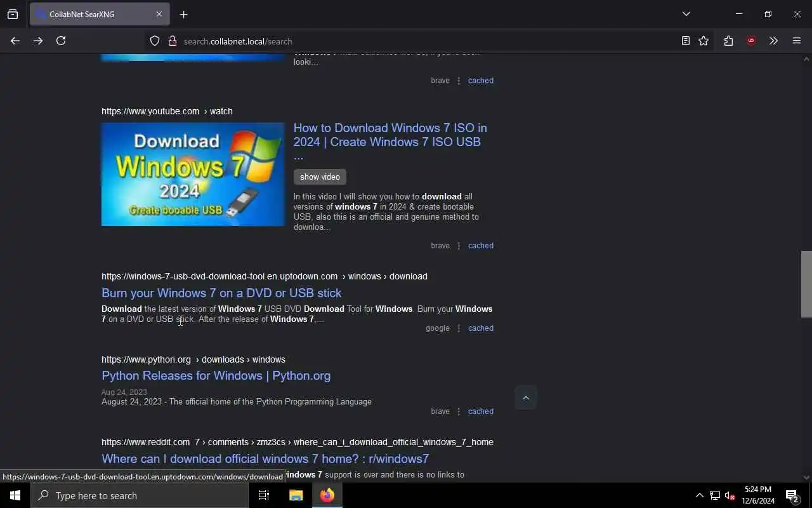Open options dots for uptodown result
The image size is (812, 508).
point(459,328)
